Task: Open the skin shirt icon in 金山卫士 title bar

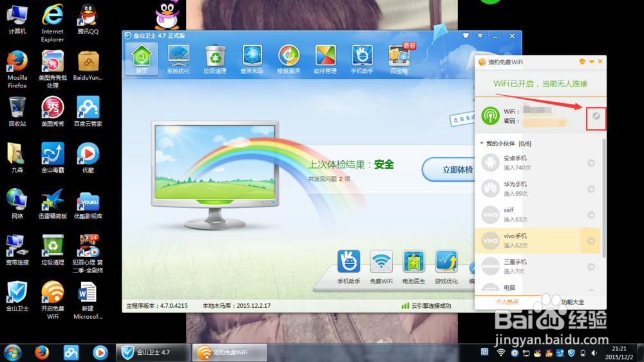Action: click(466, 35)
